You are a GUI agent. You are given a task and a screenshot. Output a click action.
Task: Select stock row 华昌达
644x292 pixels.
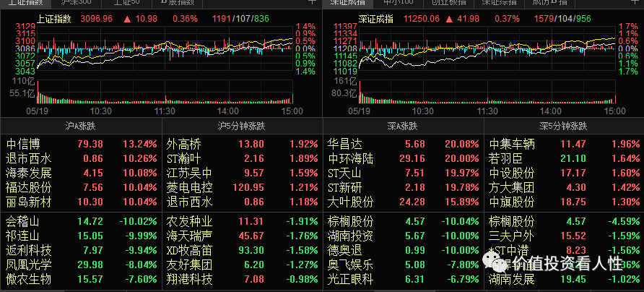coord(403,144)
